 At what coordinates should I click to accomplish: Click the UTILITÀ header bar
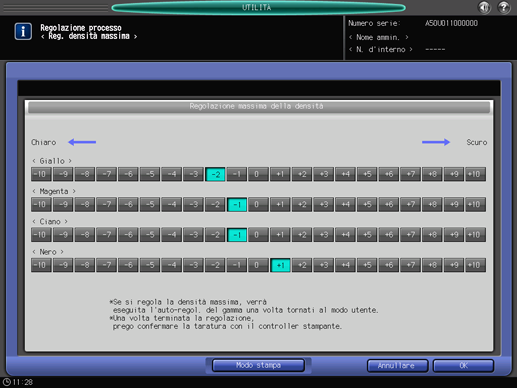point(258,7)
